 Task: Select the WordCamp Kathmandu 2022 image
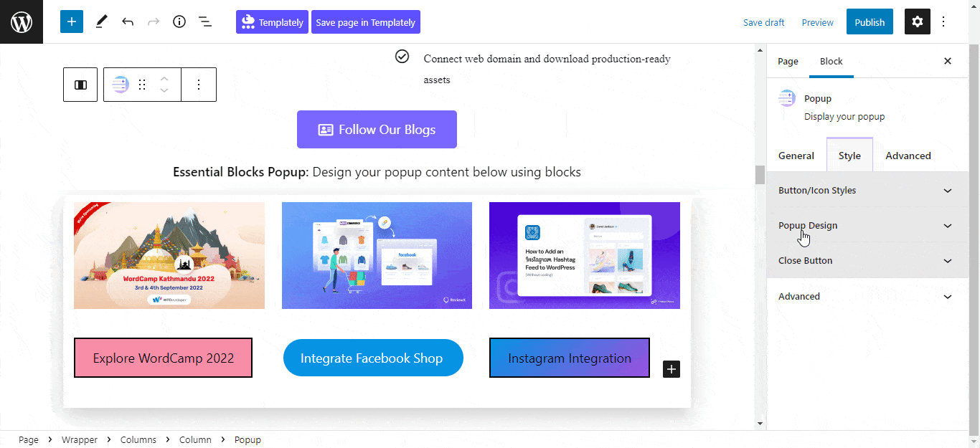(x=169, y=255)
